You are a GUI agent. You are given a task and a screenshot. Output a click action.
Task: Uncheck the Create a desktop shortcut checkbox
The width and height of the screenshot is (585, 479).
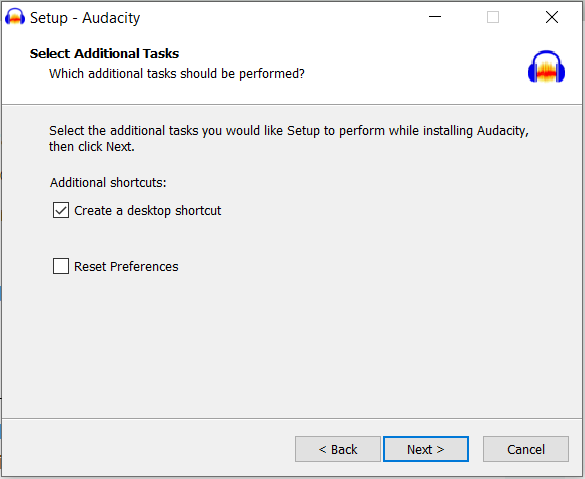[x=61, y=210]
